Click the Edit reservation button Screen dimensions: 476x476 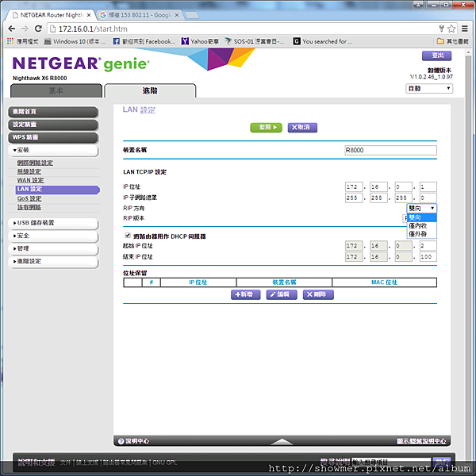(282, 294)
